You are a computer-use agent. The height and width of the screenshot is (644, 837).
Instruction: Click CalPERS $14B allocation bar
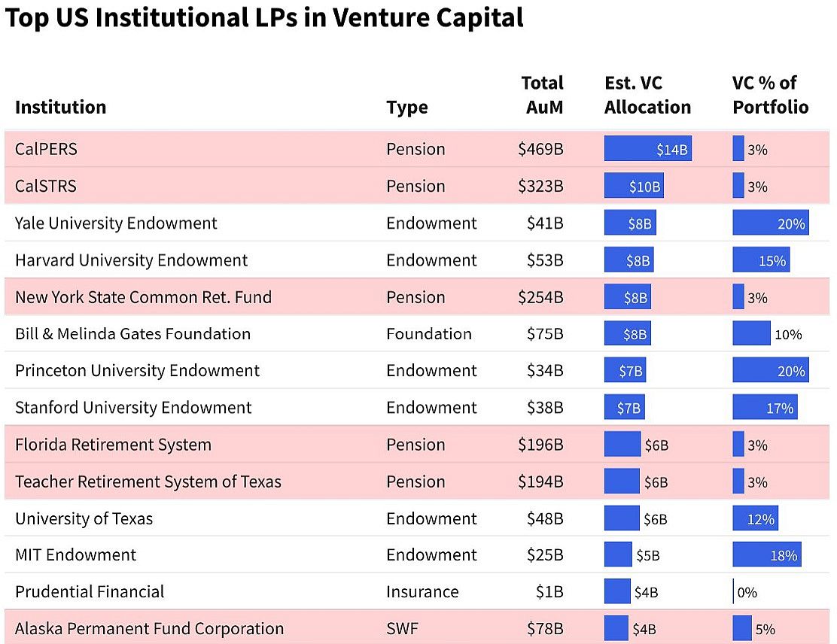pos(647,149)
